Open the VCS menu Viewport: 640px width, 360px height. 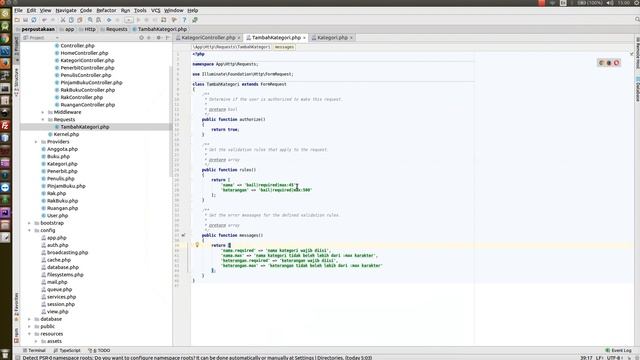156,10
